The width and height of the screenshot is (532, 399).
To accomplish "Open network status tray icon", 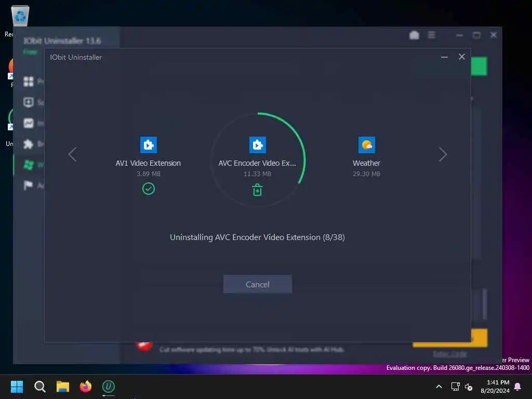I will 455,387.
